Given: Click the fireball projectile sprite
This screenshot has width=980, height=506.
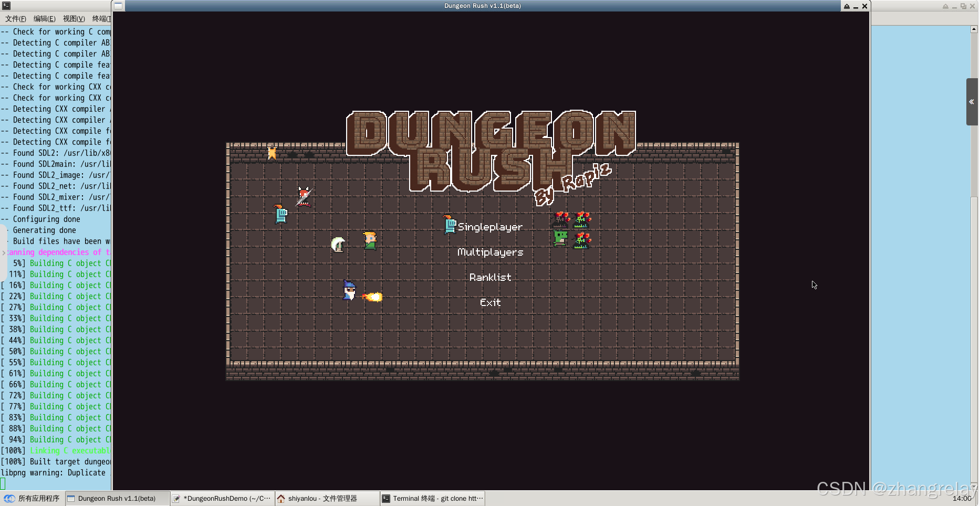Looking at the screenshot, I should point(372,297).
